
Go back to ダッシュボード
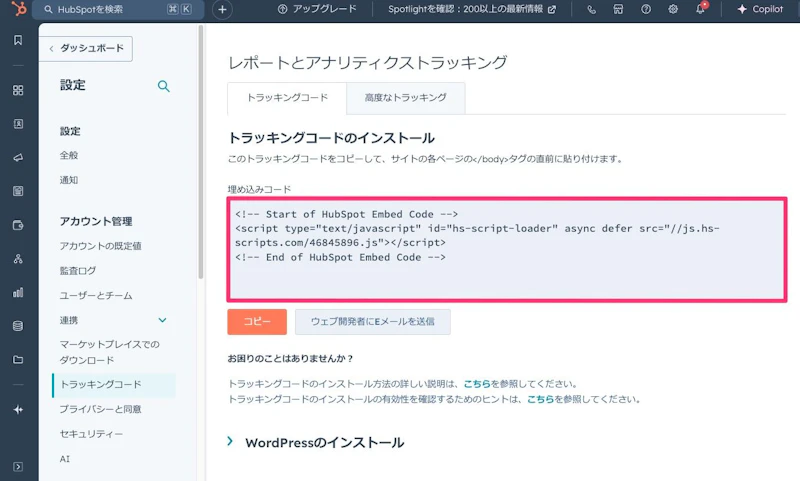tap(86, 48)
